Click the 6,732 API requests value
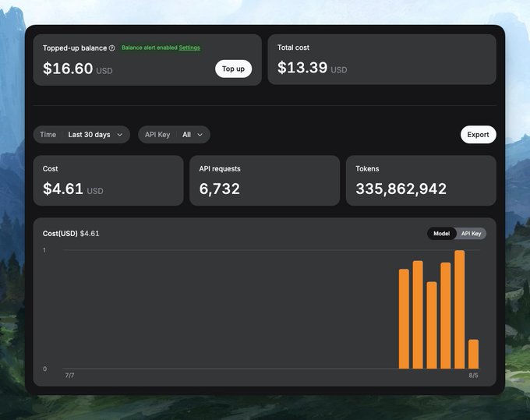This screenshot has width=530, height=420. tap(219, 189)
